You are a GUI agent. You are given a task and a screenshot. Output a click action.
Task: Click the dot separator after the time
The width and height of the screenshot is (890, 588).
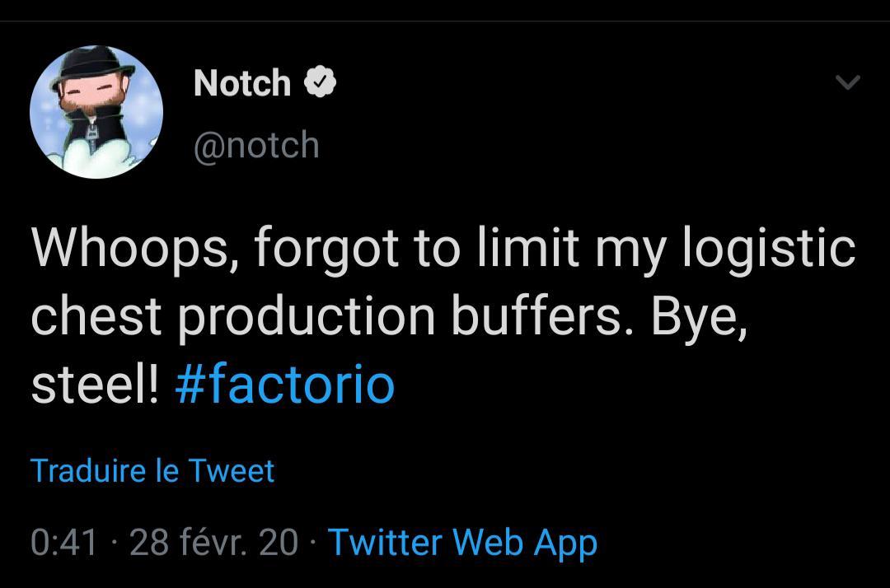click(114, 542)
